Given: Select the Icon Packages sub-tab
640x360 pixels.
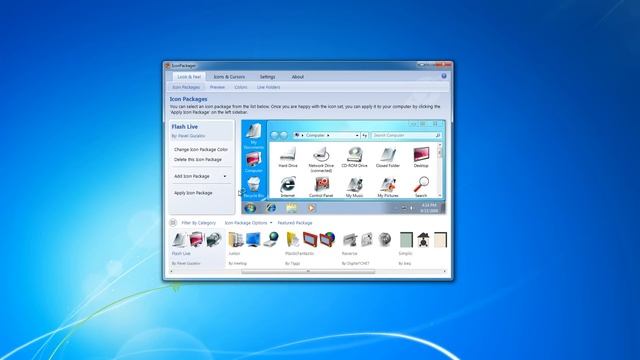Looking at the screenshot, I should coord(186,87).
